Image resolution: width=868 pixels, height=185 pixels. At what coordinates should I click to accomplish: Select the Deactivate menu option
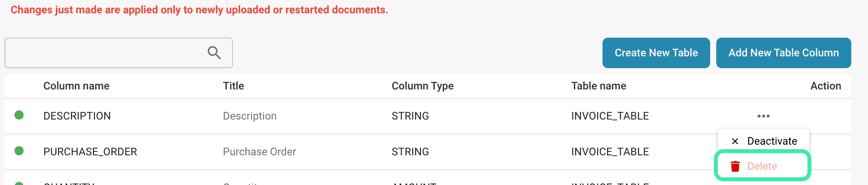pos(771,141)
